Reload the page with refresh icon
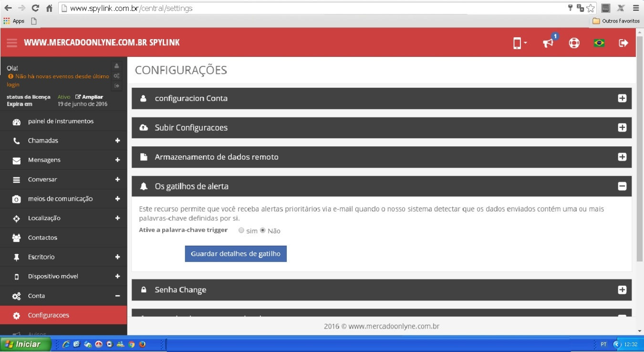644x352 pixels. (x=35, y=8)
